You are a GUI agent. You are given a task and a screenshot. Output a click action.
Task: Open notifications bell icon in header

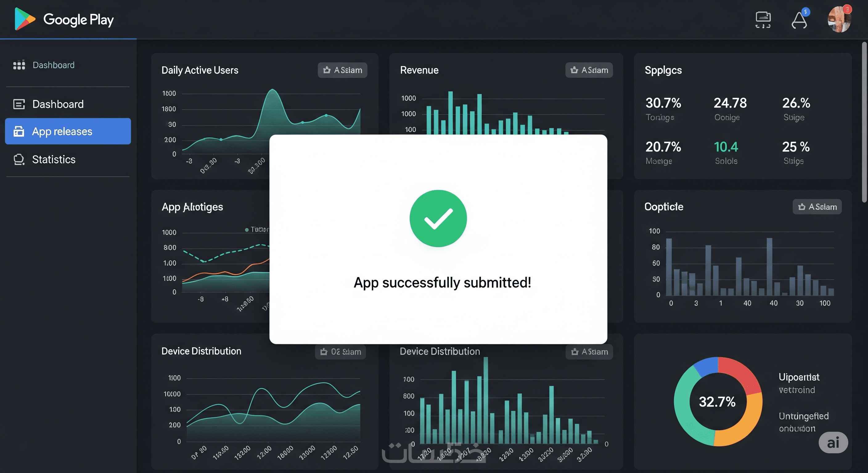tap(799, 20)
